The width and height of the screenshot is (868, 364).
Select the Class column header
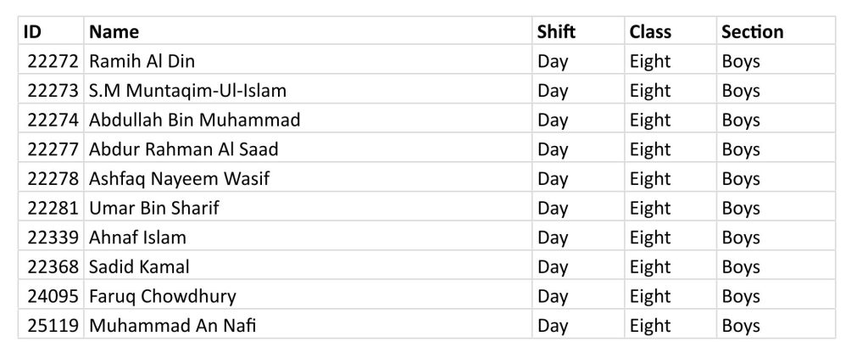[670, 31]
